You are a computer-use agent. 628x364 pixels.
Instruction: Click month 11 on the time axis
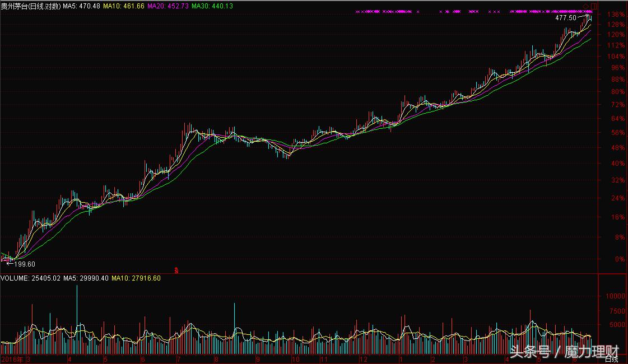(324, 359)
